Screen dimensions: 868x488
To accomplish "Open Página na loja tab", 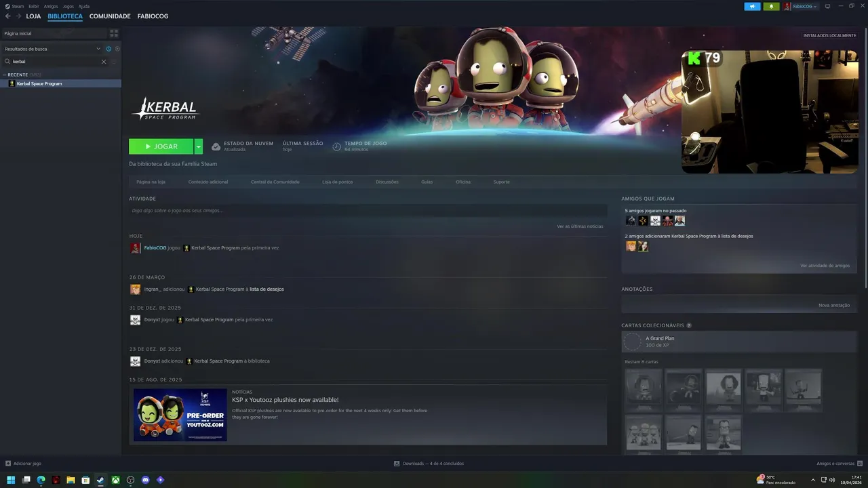I will point(151,182).
